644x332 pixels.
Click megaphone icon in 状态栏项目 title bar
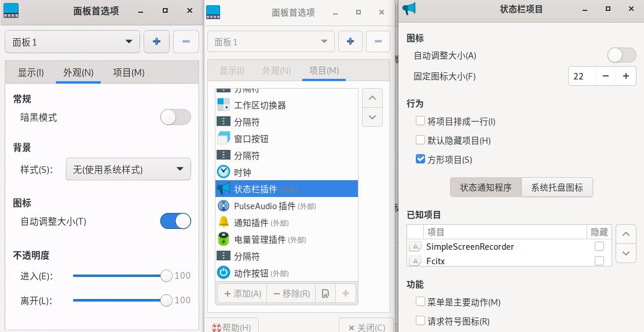(x=409, y=8)
